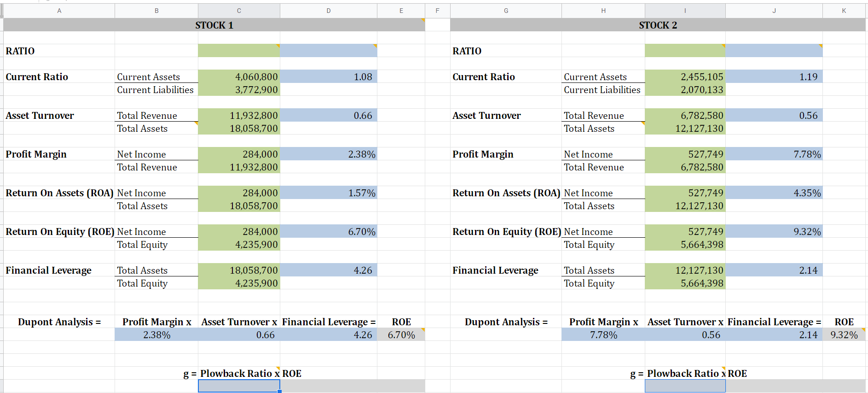Select the column A header

[59, 11]
